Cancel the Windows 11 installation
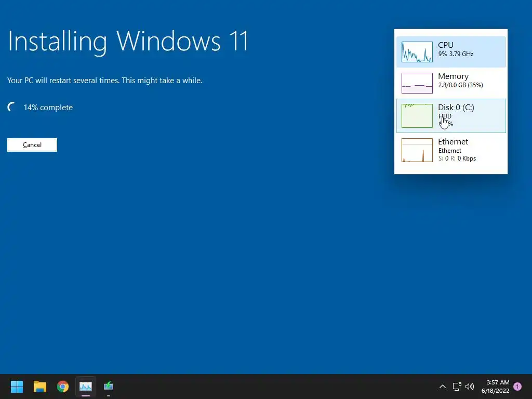The width and height of the screenshot is (532, 399). pos(32,145)
